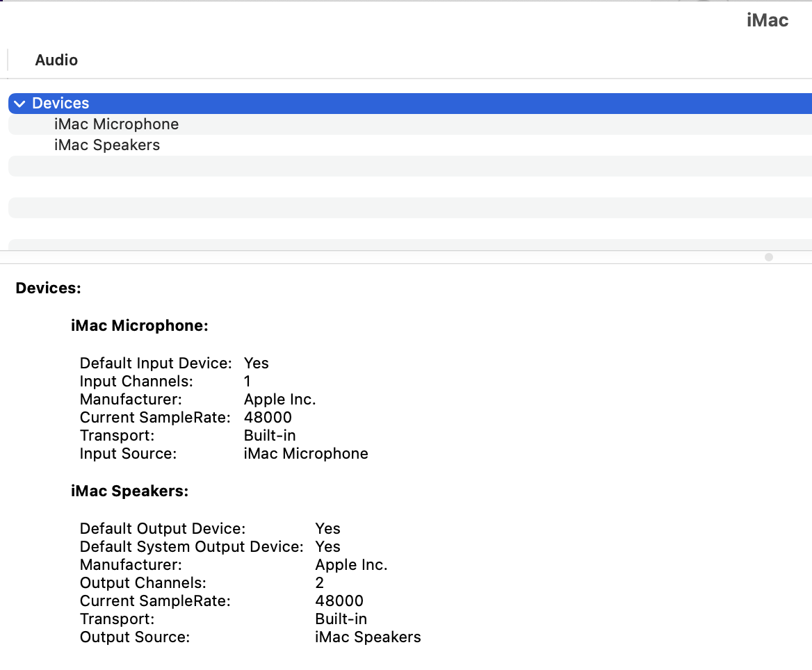
Task: Click the 'Output Channels:' label
Action: coord(143,583)
